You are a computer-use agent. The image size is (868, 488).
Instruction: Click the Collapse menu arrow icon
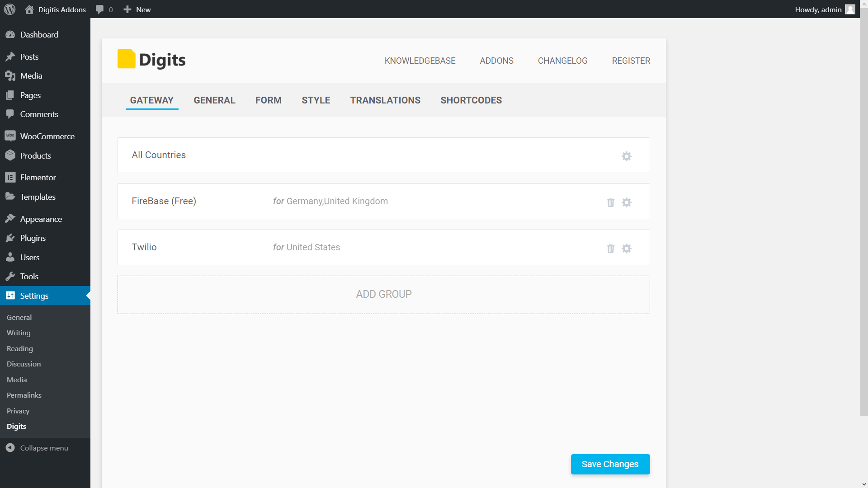pyautogui.click(x=10, y=448)
